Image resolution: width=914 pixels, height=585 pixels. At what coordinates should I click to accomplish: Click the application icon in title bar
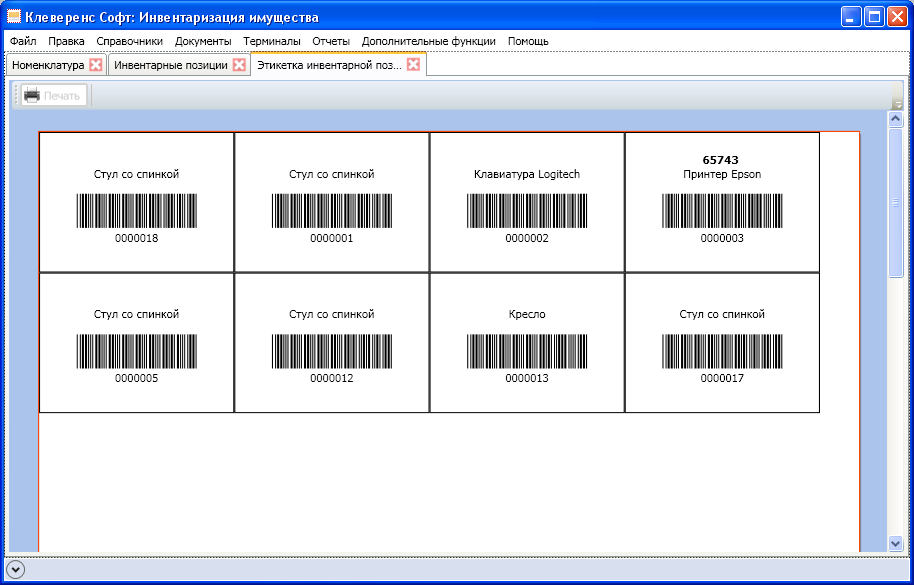click(x=14, y=16)
